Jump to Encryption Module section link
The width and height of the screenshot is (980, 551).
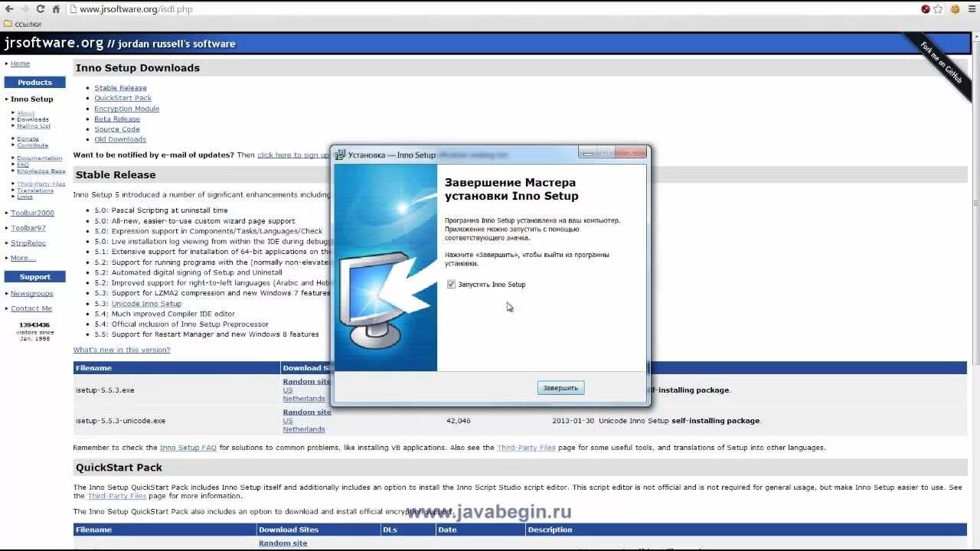click(127, 109)
